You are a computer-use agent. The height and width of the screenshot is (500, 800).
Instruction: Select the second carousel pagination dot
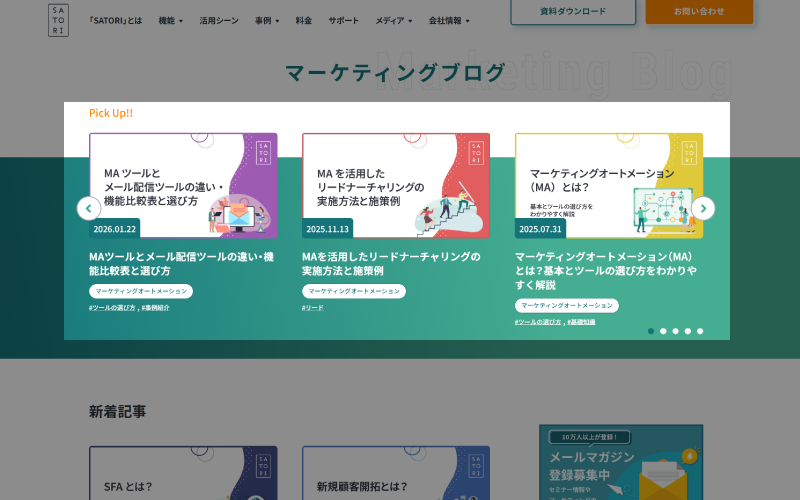[663, 331]
